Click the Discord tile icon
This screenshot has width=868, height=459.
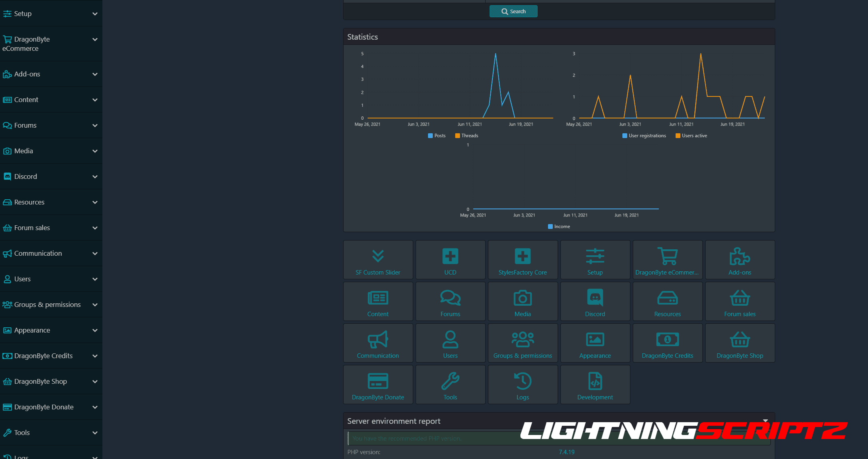coord(595,297)
